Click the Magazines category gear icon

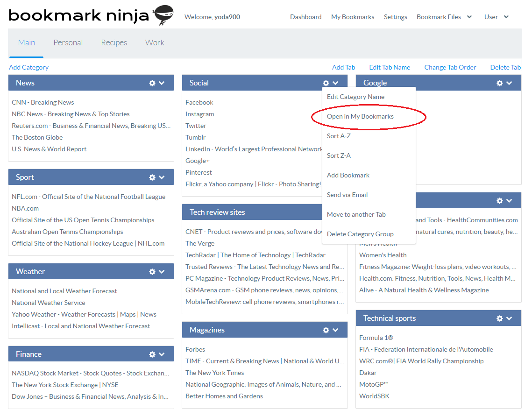tap(326, 330)
